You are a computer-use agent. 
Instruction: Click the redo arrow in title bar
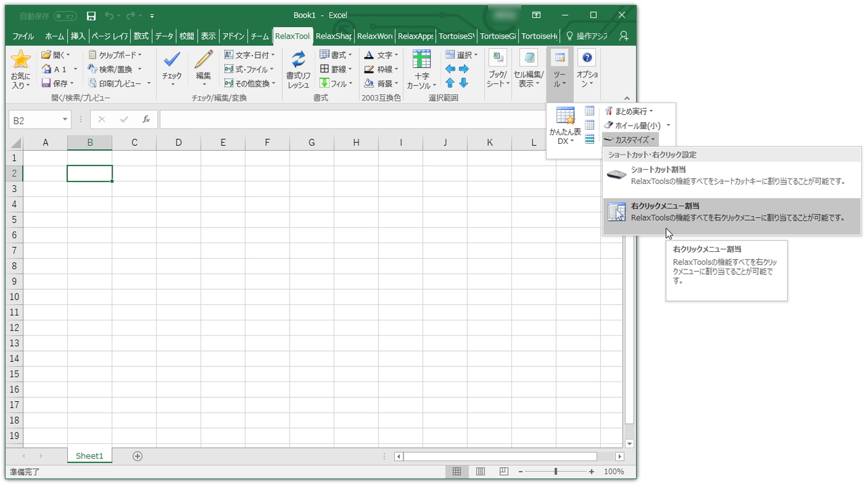click(x=130, y=15)
